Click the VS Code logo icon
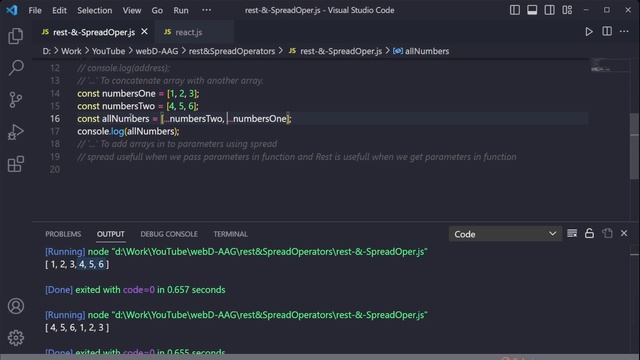Image resolution: width=640 pixels, height=360 pixels. (x=12, y=10)
